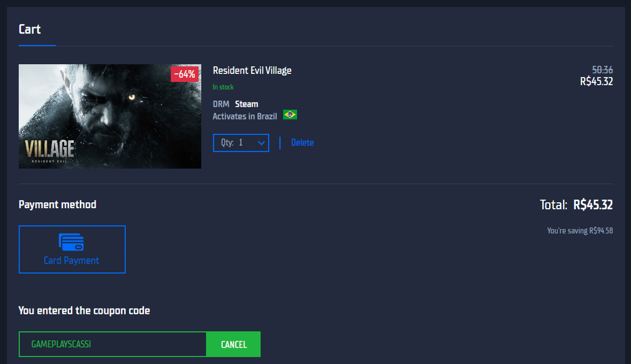Open the Resident Evil Village cover thumbnail

pyautogui.click(x=110, y=116)
